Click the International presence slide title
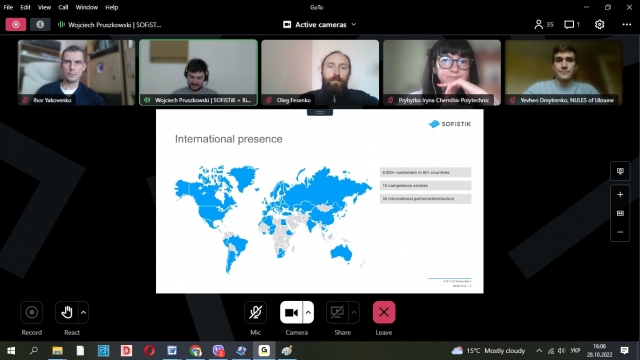The height and width of the screenshot is (360, 640). tap(229, 139)
